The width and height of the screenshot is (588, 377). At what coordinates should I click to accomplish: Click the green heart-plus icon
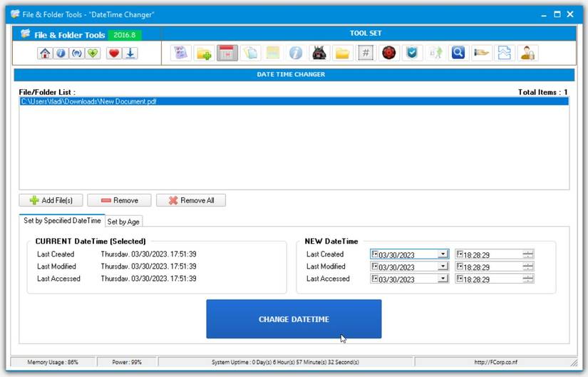(93, 53)
